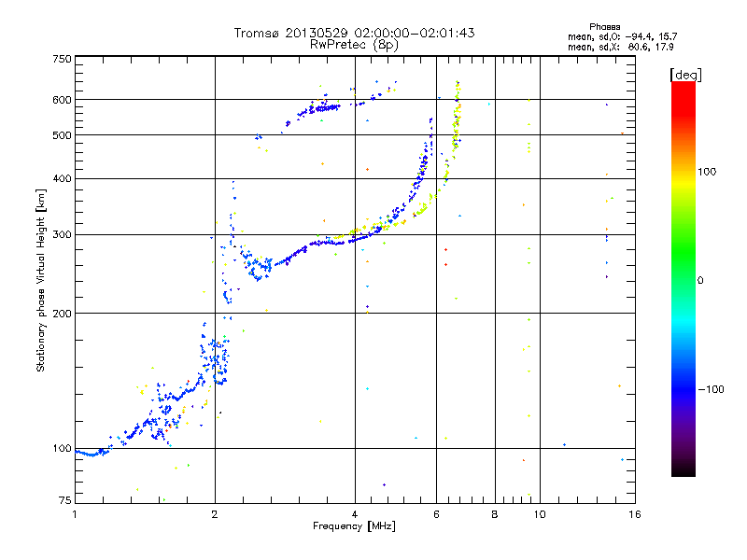The width and height of the screenshot is (747, 560).
Task: Click the '[deg]' colorbar label
Action: click(x=685, y=75)
